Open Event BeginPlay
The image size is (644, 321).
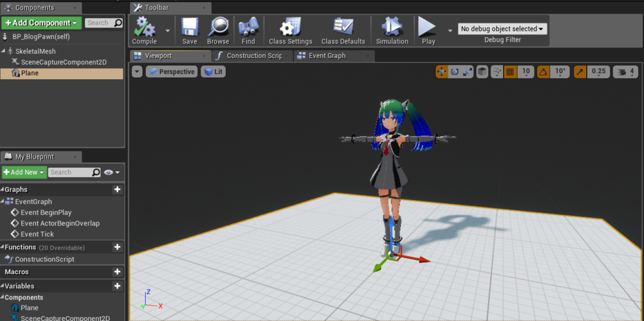coord(46,212)
